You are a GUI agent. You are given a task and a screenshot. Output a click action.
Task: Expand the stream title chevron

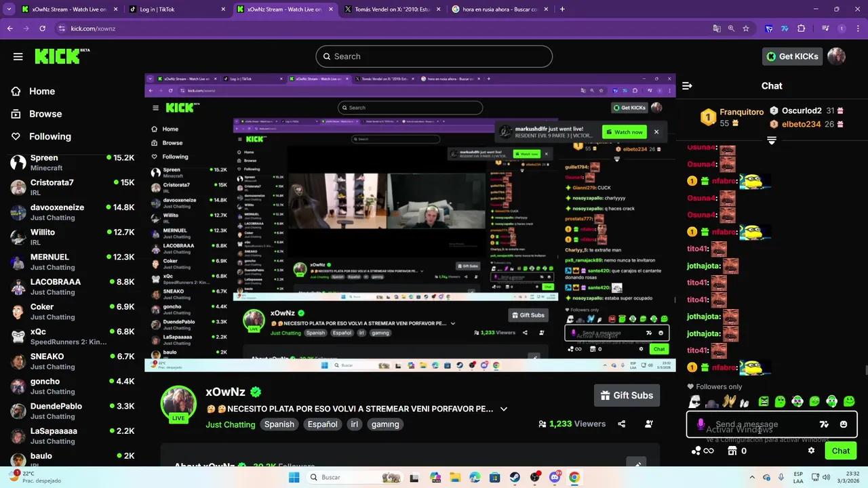coord(503,409)
